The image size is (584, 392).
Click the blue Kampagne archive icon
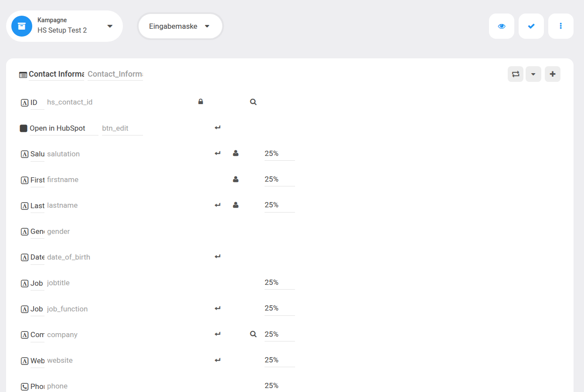[22, 26]
